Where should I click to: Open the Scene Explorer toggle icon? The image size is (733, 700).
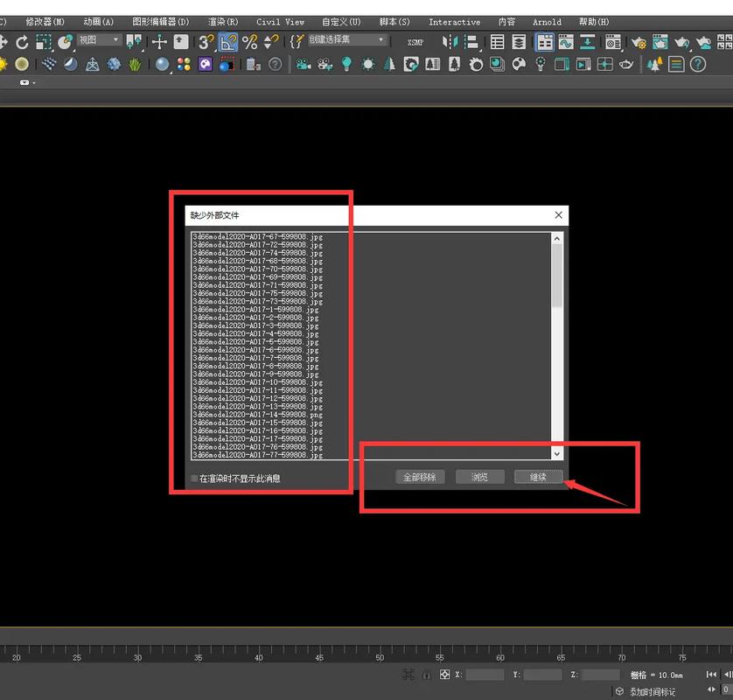click(497, 42)
